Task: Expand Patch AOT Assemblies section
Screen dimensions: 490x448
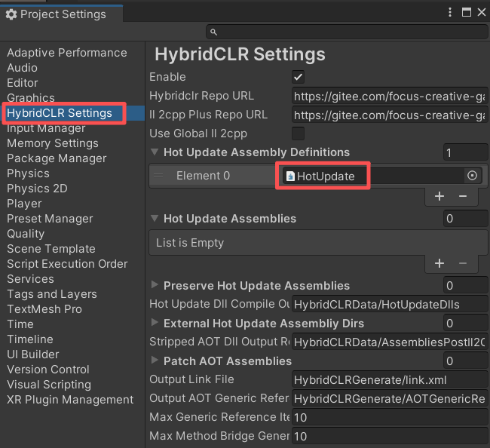Action: (155, 361)
